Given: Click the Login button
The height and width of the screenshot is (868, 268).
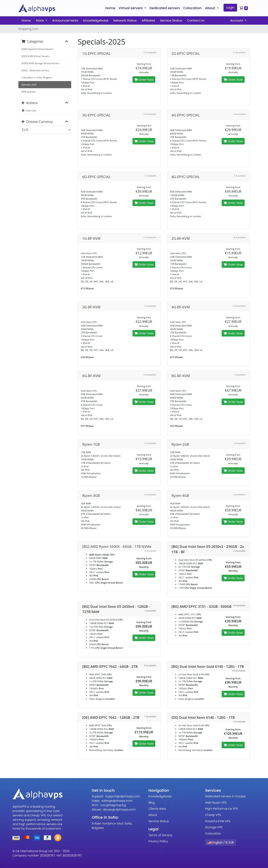Looking at the screenshot, I should point(230,8).
